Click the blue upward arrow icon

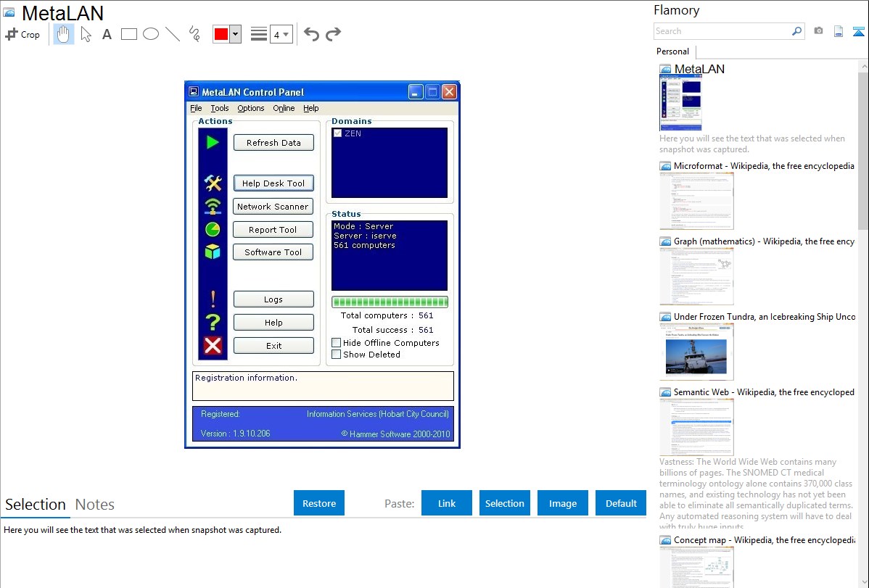click(x=858, y=31)
